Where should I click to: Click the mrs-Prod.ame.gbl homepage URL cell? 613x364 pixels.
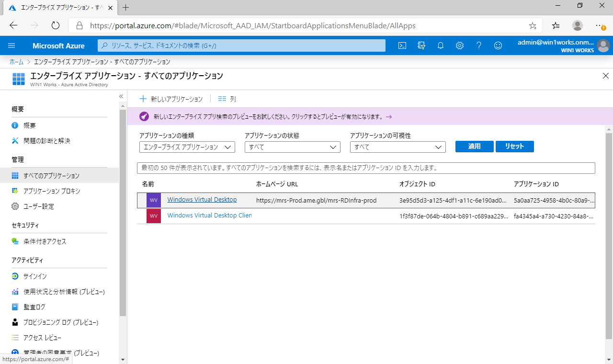coord(317,200)
